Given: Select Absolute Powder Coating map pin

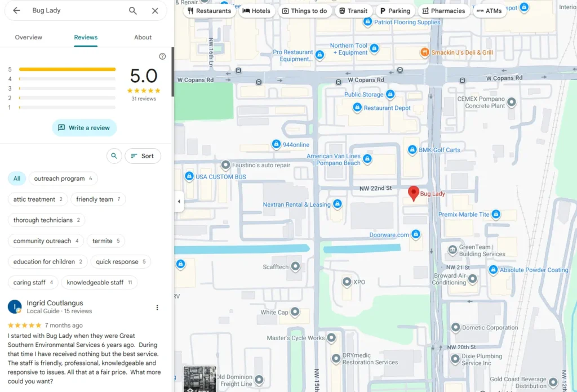Looking at the screenshot, I should click(493, 270).
